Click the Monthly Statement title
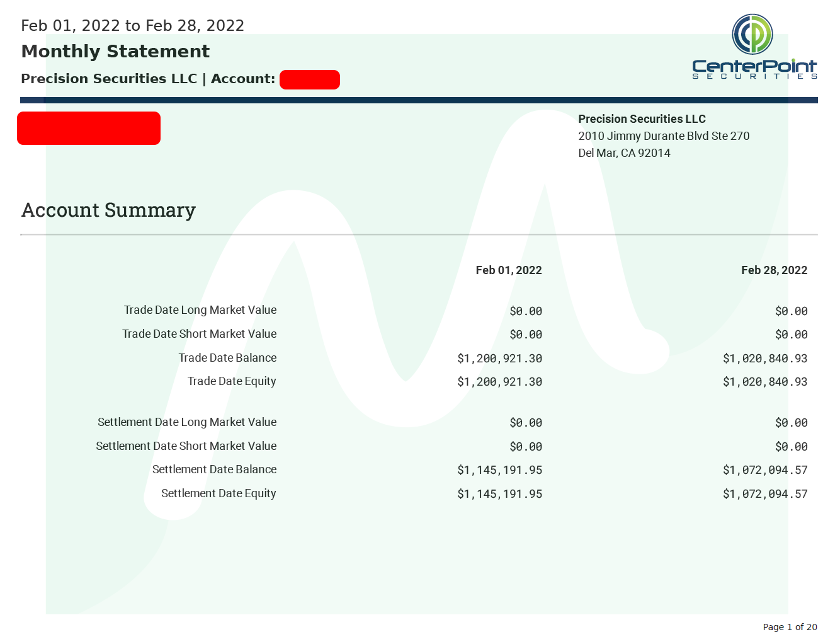The image size is (840, 644). tap(115, 51)
